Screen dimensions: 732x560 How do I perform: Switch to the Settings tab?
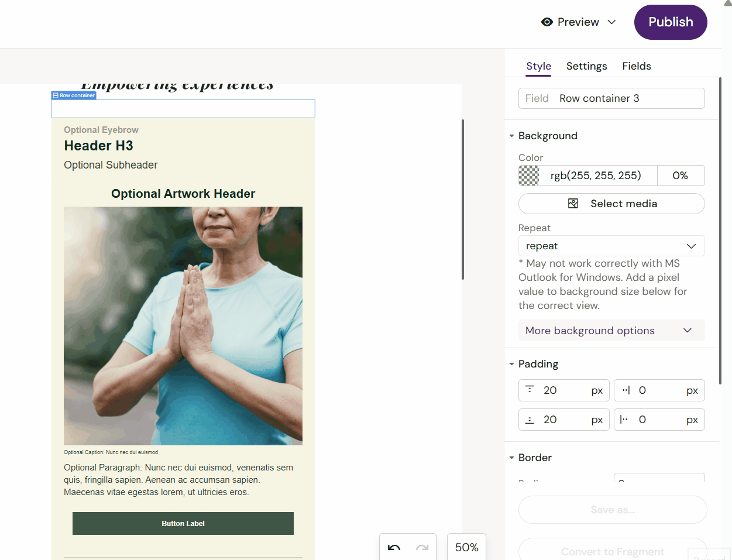(586, 66)
